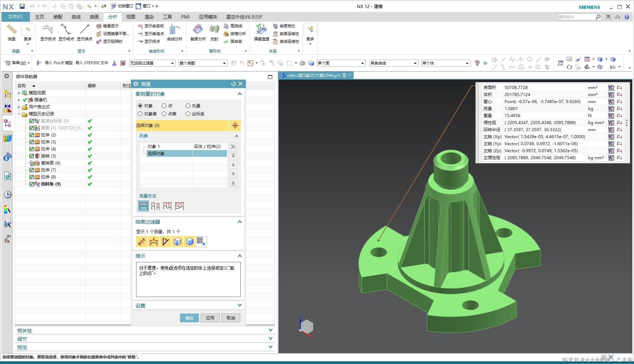Select 坐标系 radio option
634x364 pixels.
pos(188,114)
